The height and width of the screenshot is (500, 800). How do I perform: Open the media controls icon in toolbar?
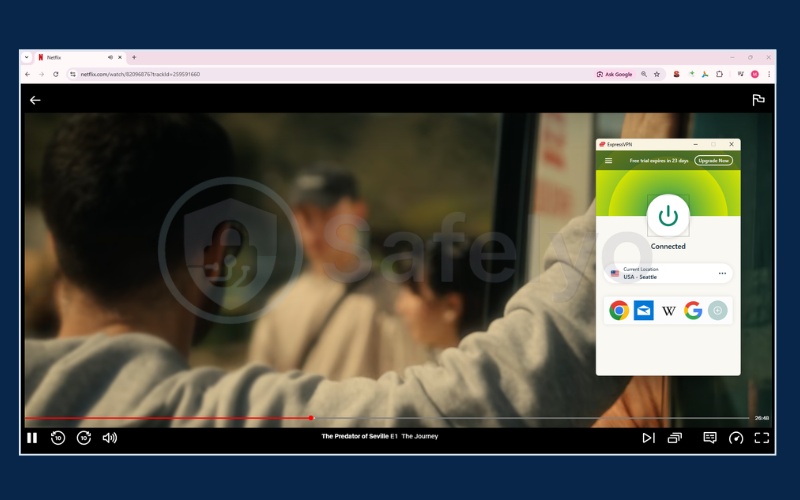click(740, 74)
